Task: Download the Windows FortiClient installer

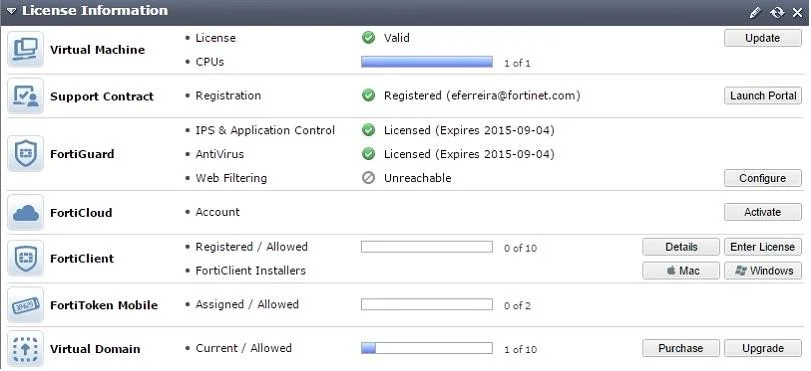Action: (762, 271)
